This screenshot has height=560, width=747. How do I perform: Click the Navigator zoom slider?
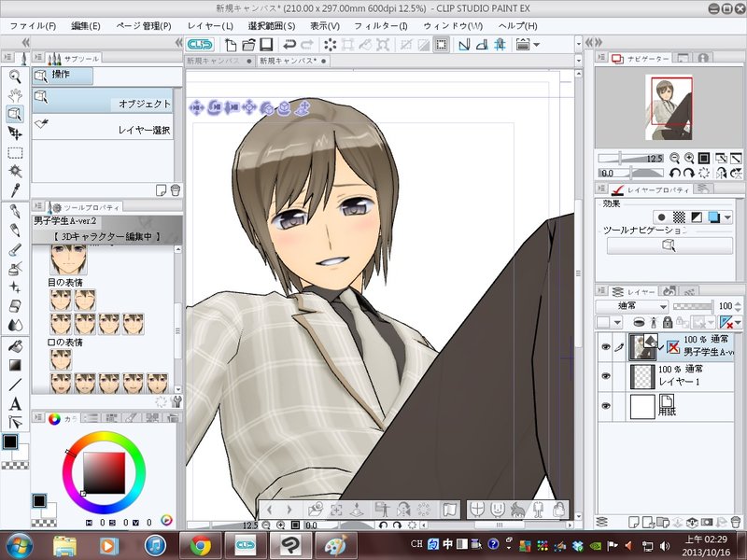(629, 158)
